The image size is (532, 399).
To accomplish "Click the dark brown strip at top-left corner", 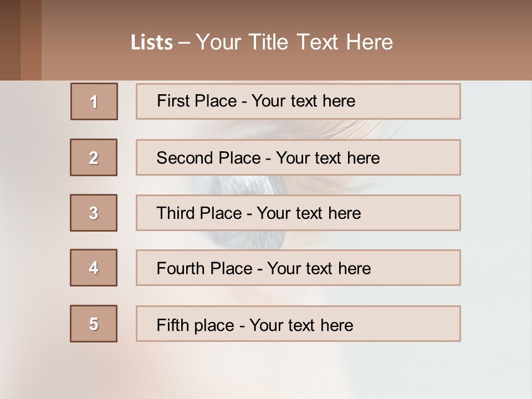I will pos(10,40).
